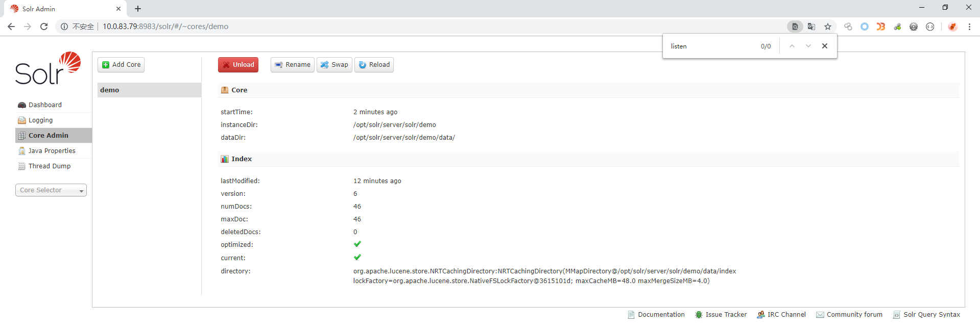Viewport: 980px width, 330px height.
Task: Unload the demo core
Action: click(x=238, y=65)
